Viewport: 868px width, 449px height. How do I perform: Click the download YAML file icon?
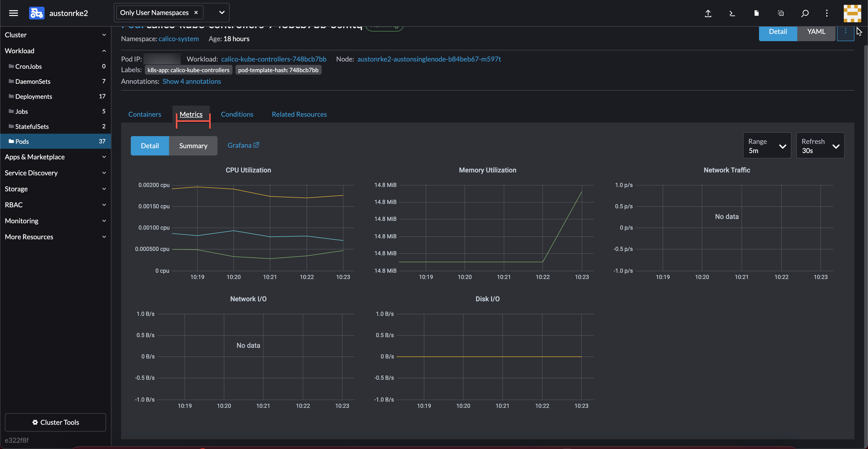tap(756, 14)
